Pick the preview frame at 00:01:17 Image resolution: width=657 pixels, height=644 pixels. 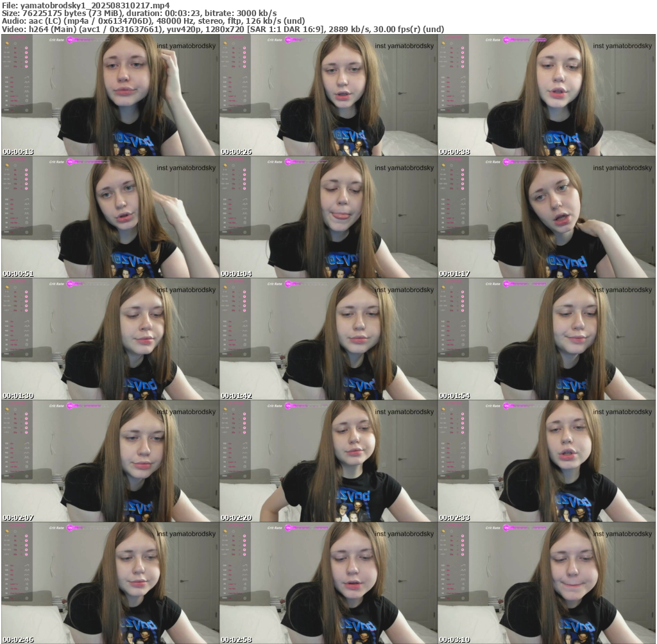[547, 217]
